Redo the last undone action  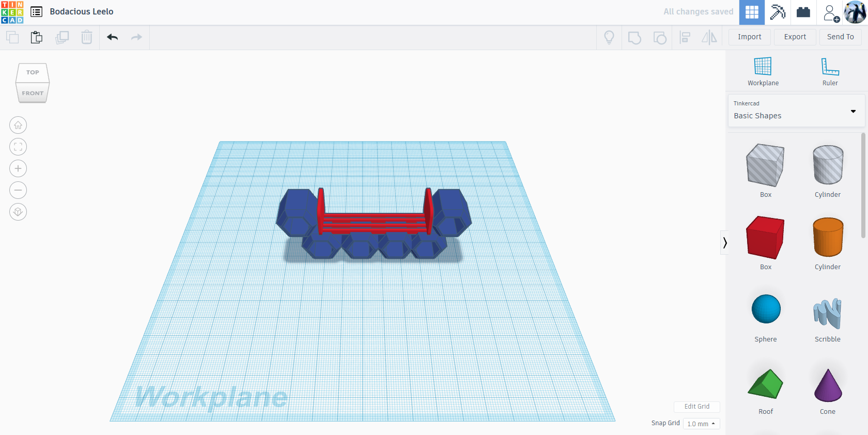click(136, 37)
